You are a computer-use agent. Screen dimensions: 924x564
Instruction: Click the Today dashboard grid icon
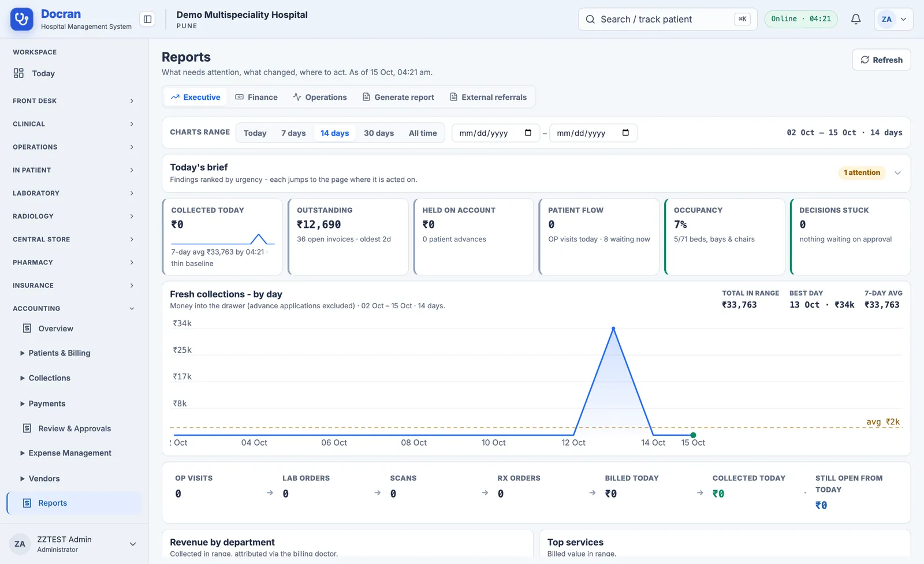(18, 73)
